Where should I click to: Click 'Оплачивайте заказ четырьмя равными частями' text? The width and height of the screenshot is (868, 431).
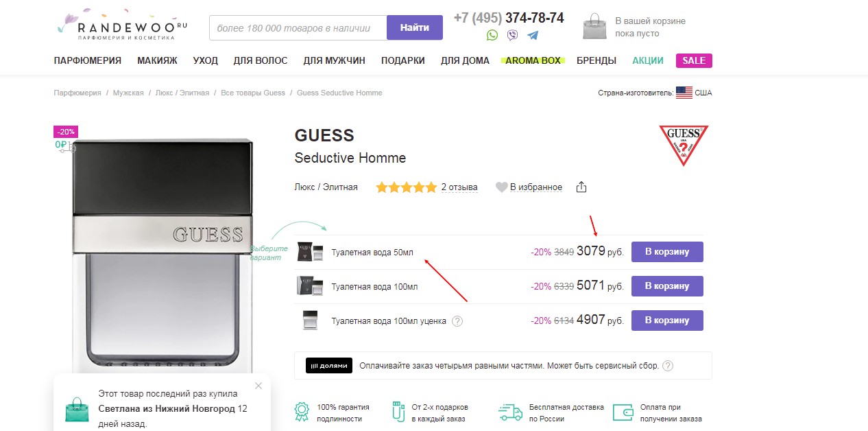[452, 366]
